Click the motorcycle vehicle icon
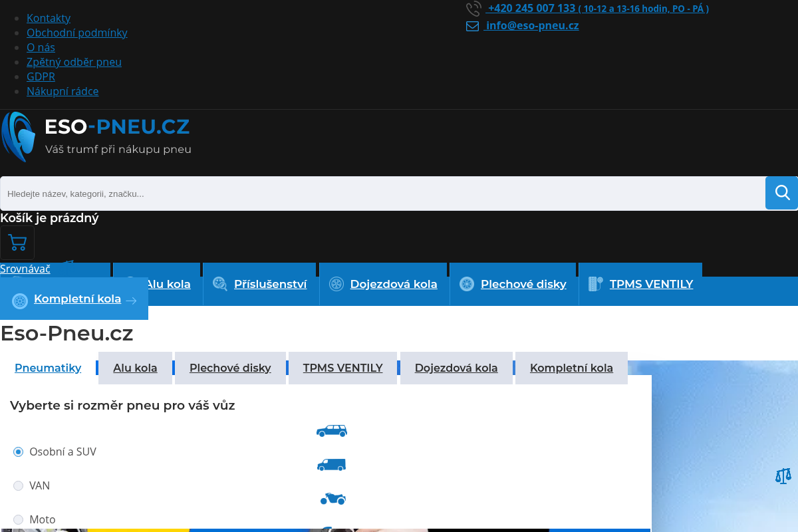Viewport: 798px width, 532px height. pos(333,498)
